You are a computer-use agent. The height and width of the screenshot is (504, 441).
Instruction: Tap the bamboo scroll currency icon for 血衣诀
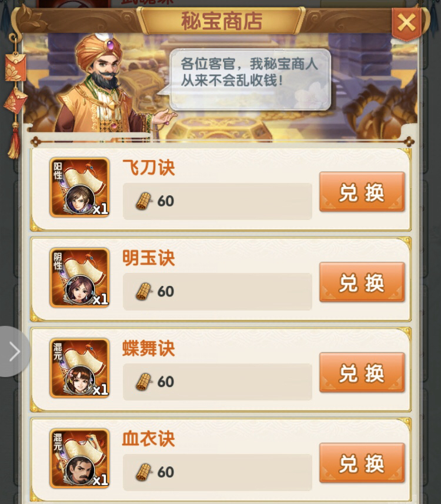point(143,472)
